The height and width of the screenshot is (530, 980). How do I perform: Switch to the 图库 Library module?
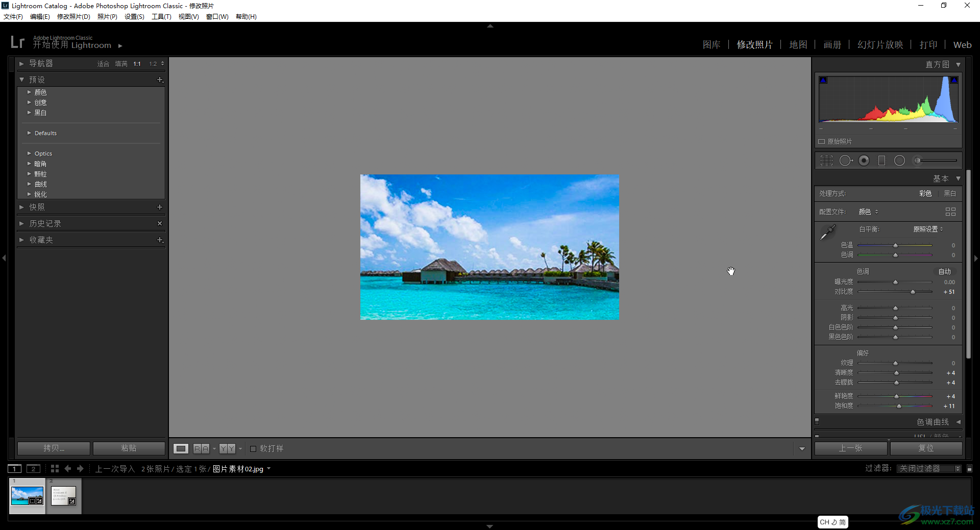(712, 45)
